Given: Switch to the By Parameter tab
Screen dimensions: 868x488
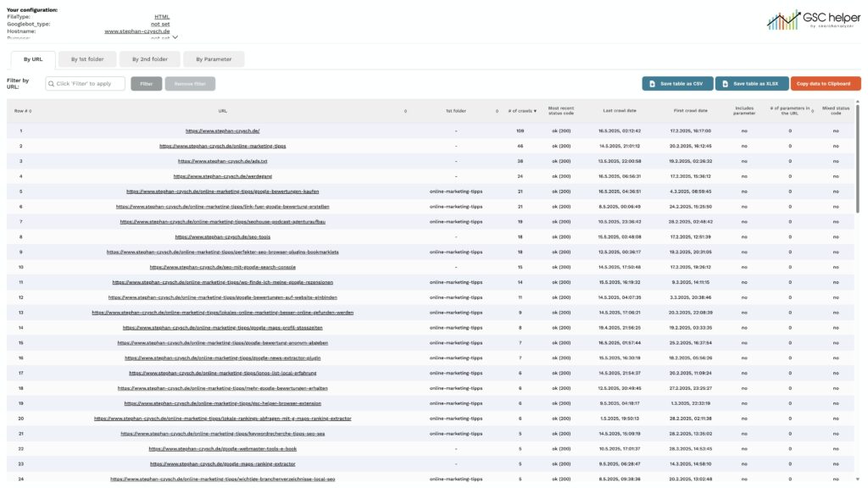Looking at the screenshot, I should point(214,59).
